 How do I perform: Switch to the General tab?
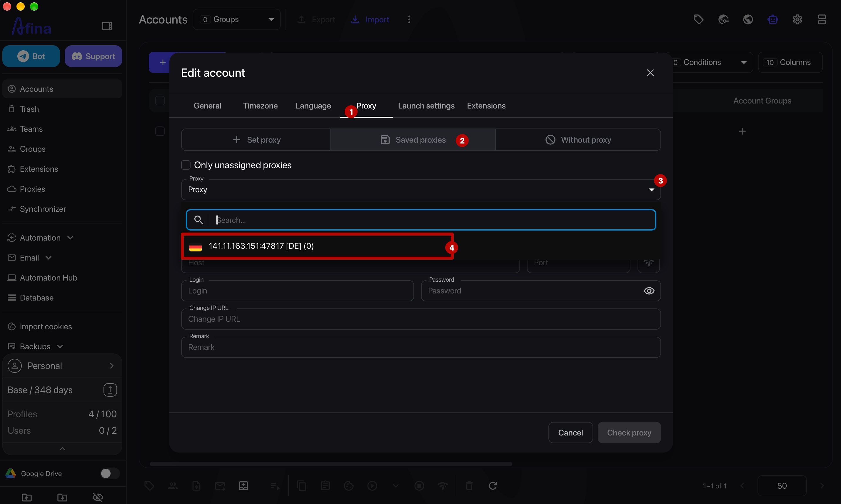tap(207, 106)
